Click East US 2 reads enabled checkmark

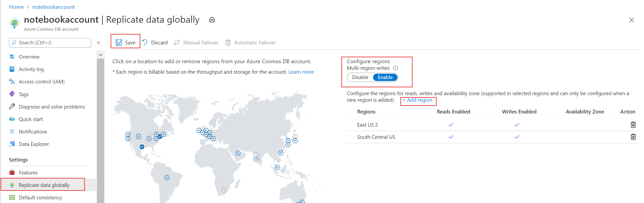point(451,125)
